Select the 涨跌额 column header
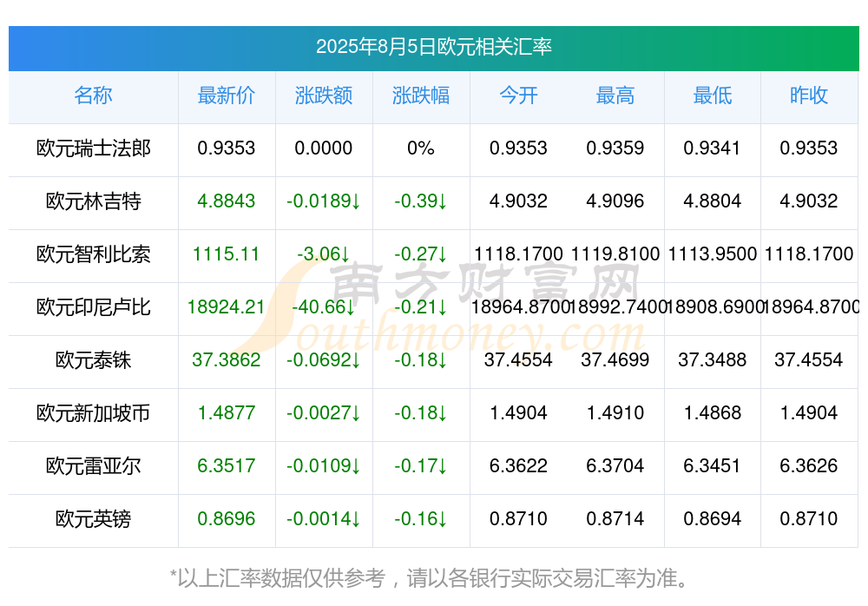The image size is (868, 606). [323, 96]
